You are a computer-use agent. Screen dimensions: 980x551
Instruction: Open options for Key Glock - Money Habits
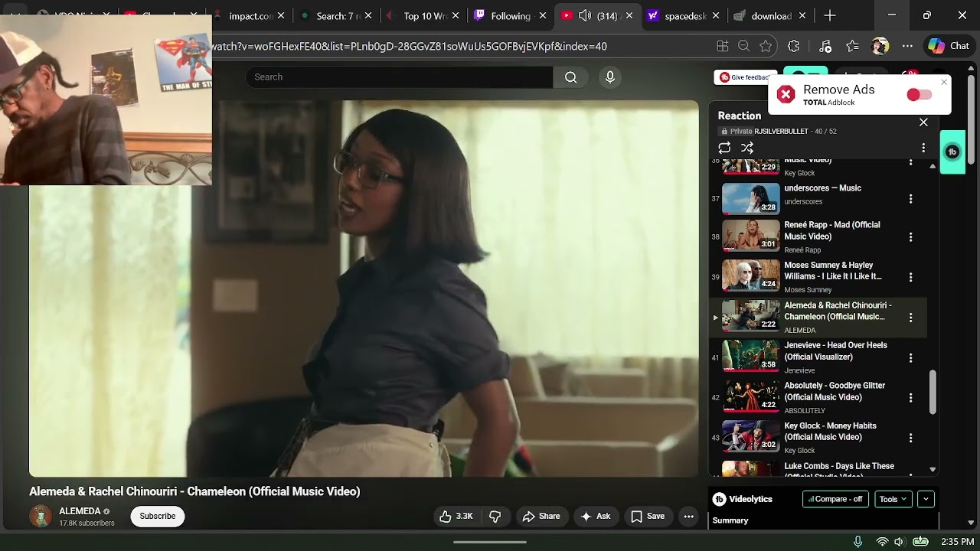tap(910, 439)
